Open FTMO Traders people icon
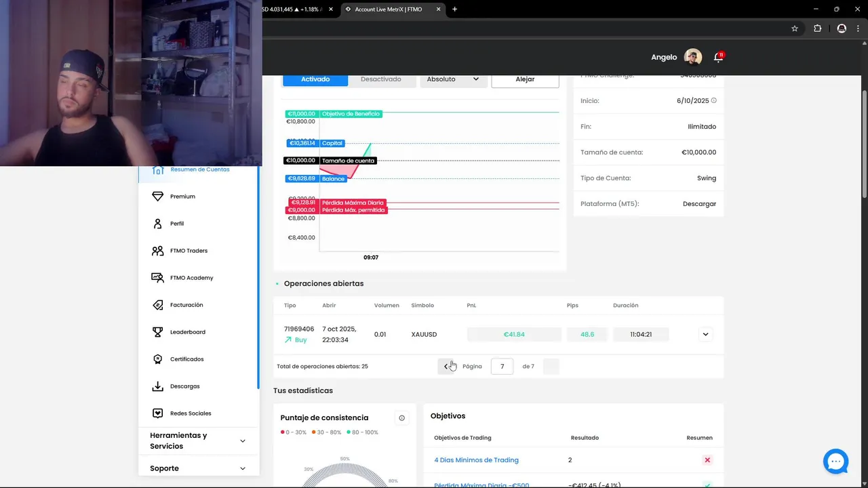 157,251
